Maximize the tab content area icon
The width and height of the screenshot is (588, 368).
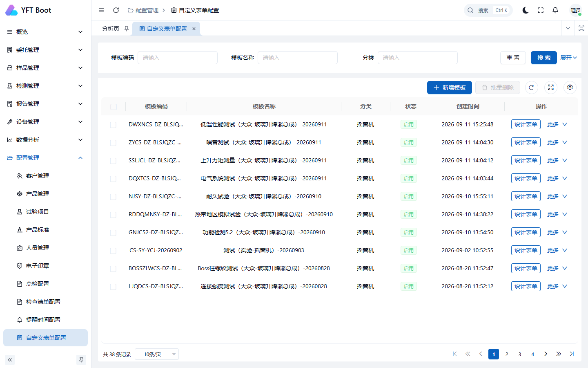point(581,28)
